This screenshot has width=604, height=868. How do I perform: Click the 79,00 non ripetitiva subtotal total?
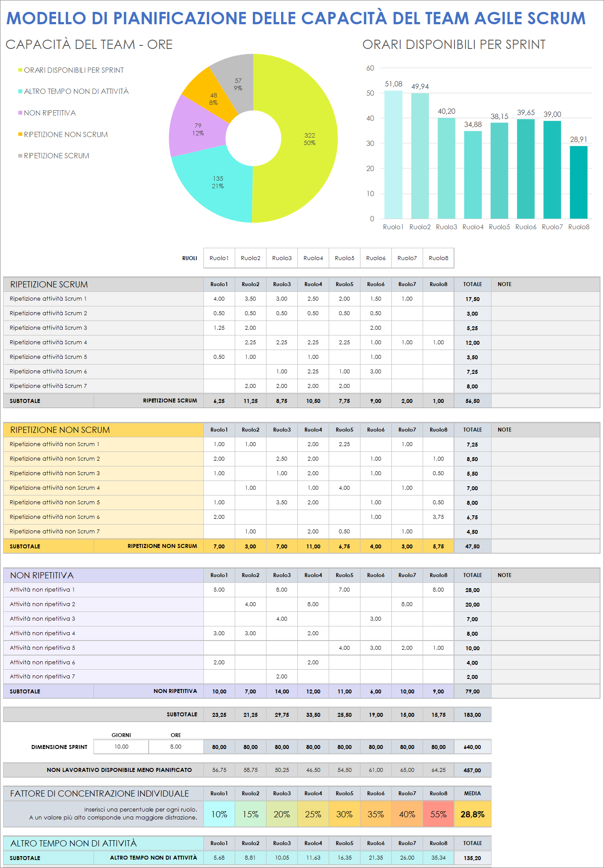[x=473, y=691]
